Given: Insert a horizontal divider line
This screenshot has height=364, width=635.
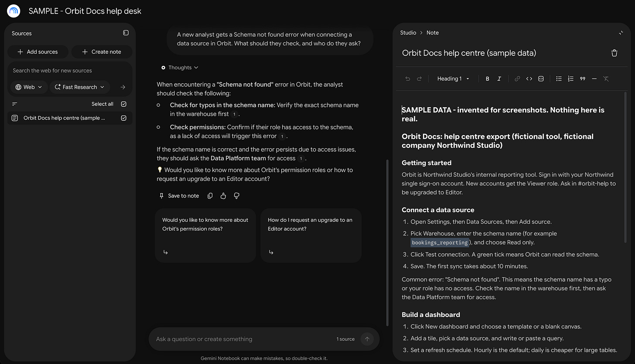Looking at the screenshot, I should tap(594, 79).
